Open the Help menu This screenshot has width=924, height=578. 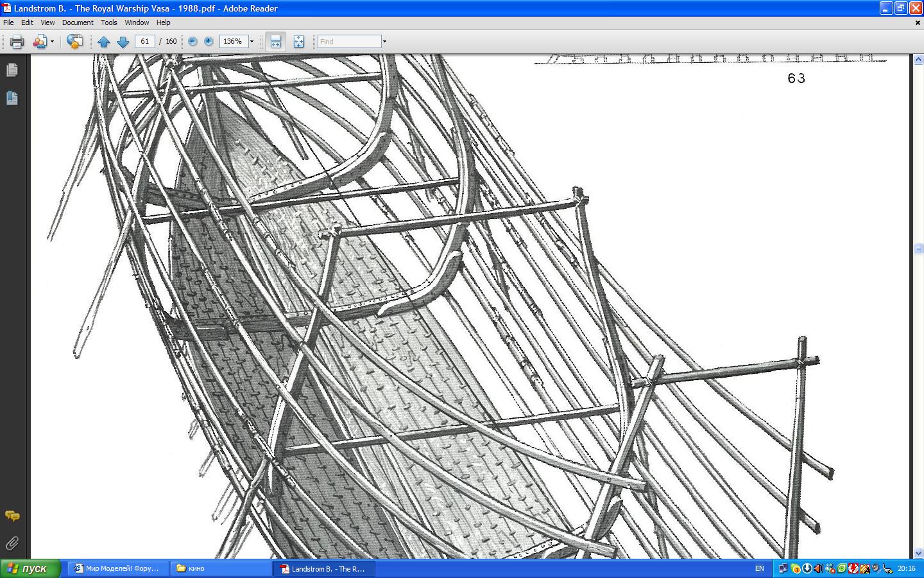[164, 22]
